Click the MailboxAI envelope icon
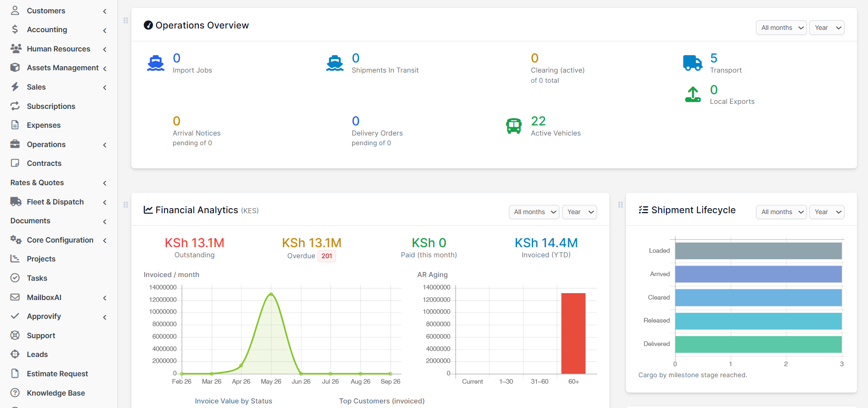Image resolution: width=868 pixels, height=408 pixels. tap(15, 297)
